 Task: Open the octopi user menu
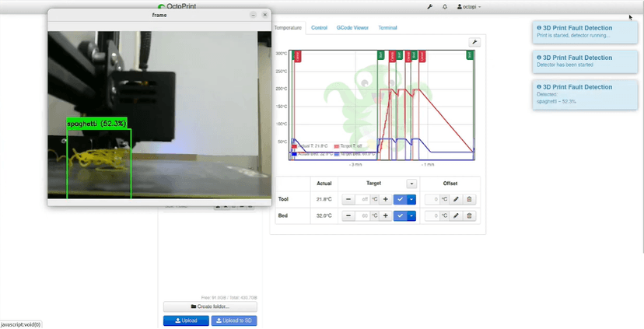pos(469,7)
